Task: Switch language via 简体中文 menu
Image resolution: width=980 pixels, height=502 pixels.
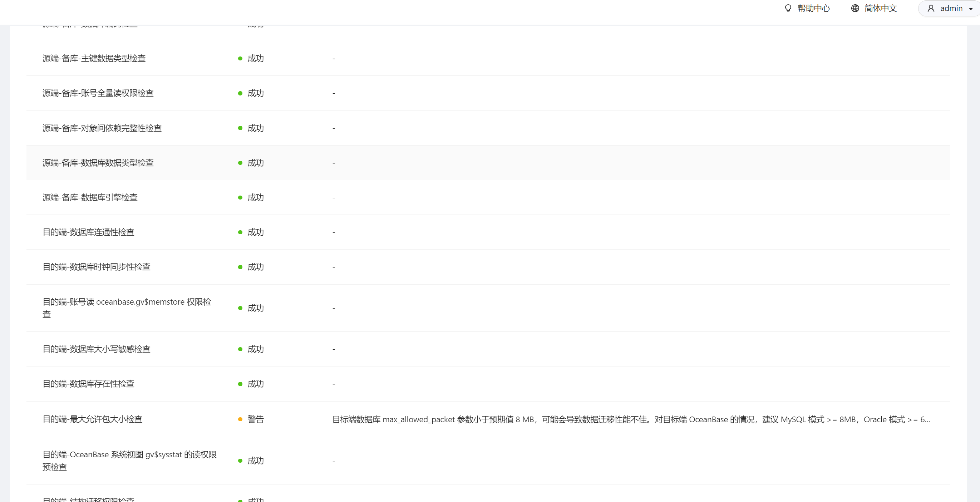Action: 880,8
